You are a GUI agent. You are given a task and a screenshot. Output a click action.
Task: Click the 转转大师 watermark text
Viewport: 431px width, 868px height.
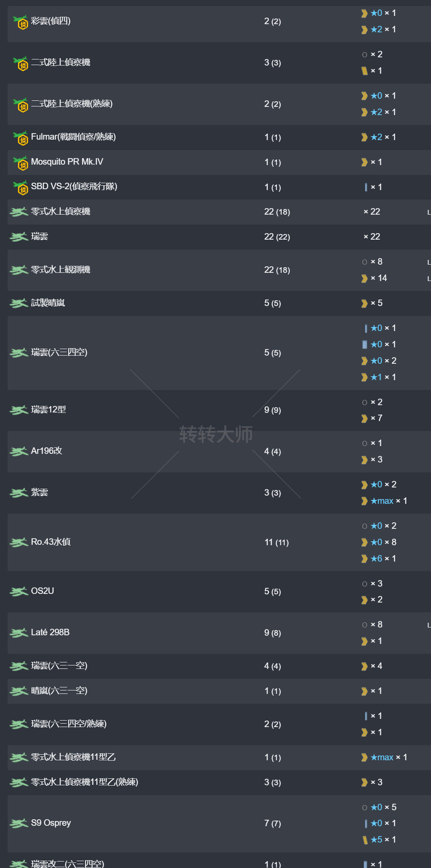tap(216, 434)
